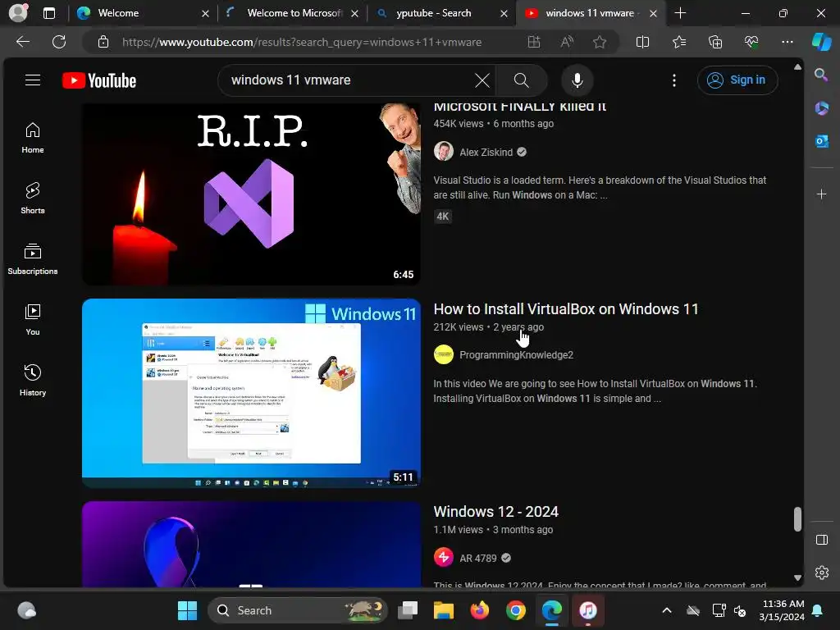Open Subscriptions in the sidebar

[33, 258]
